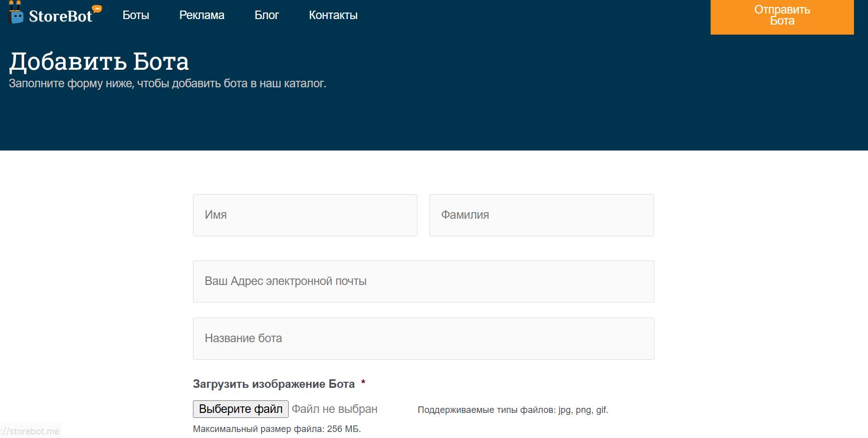Go to homepage via StoreBot logo text

[60, 17]
